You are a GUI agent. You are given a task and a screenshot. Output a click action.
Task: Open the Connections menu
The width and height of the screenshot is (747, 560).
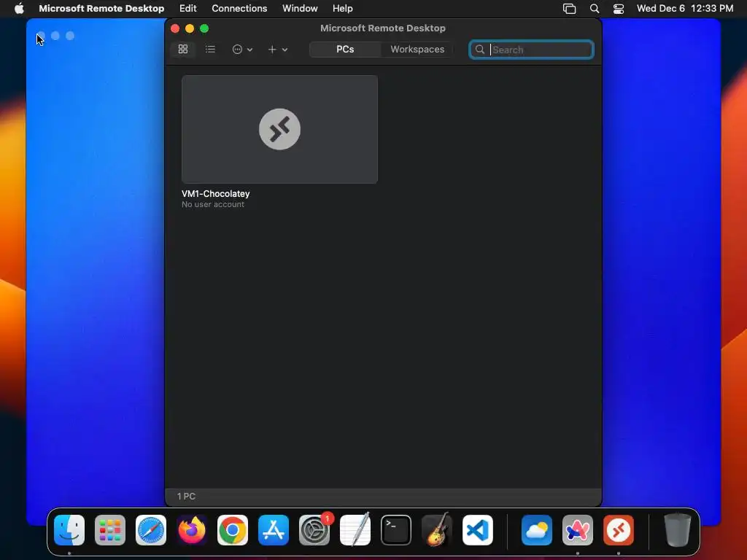click(239, 9)
